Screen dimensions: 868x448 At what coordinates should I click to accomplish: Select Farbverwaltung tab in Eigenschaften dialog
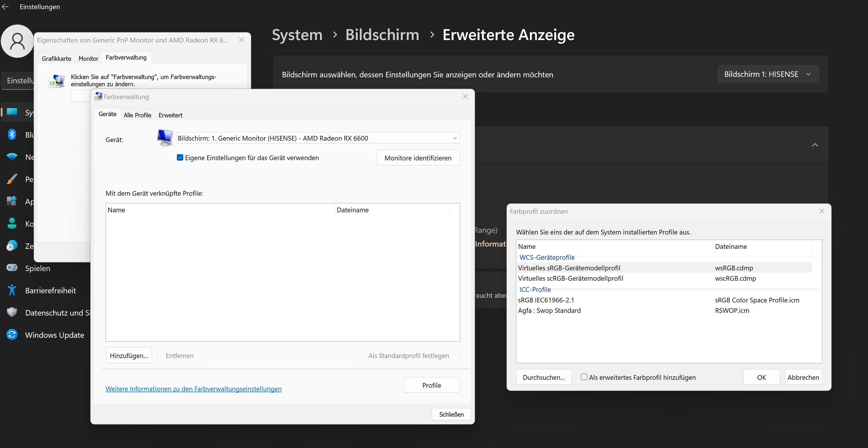pos(126,58)
